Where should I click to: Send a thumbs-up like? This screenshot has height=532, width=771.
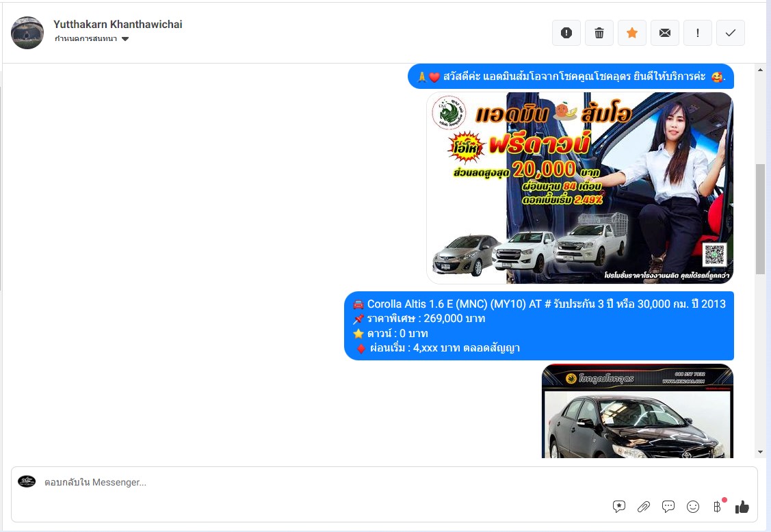[742, 507]
